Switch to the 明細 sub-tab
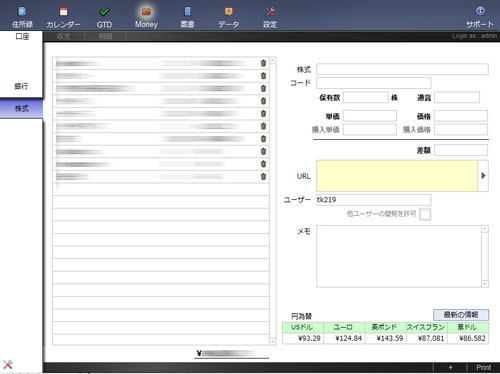Image resolution: width=500 pixels, height=374 pixels. 105,36
